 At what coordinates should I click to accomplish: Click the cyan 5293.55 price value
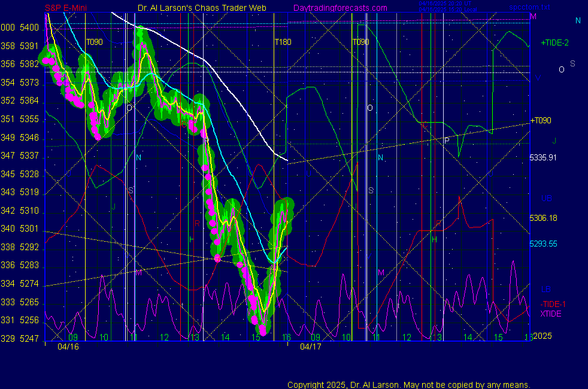point(544,244)
